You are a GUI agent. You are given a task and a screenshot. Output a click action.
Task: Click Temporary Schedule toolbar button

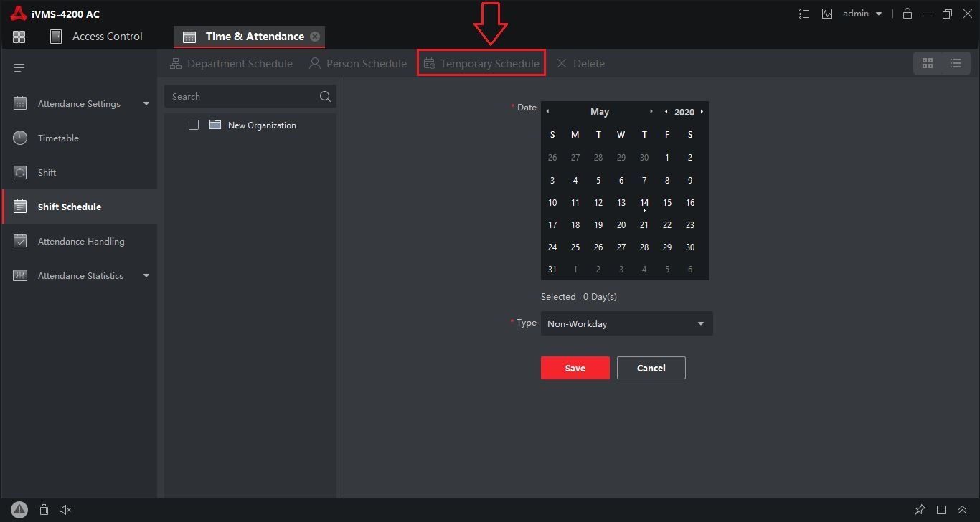pyautogui.click(x=481, y=64)
